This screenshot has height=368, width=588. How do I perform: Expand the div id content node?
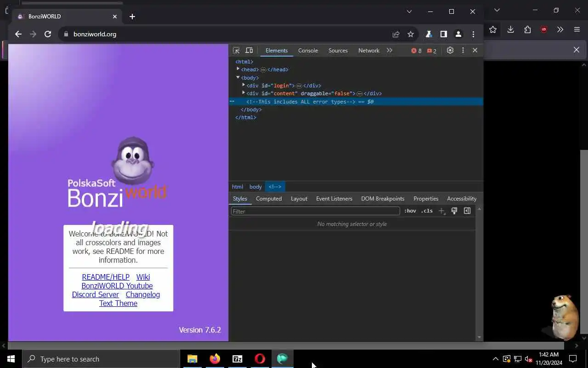pyautogui.click(x=243, y=93)
